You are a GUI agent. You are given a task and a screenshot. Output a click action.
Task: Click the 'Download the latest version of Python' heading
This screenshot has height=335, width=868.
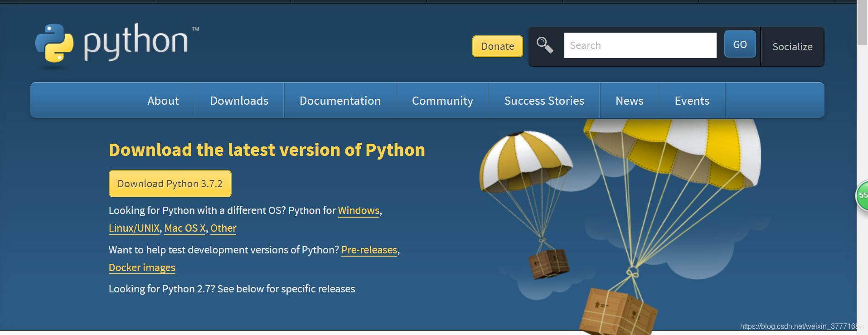[x=267, y=150]
